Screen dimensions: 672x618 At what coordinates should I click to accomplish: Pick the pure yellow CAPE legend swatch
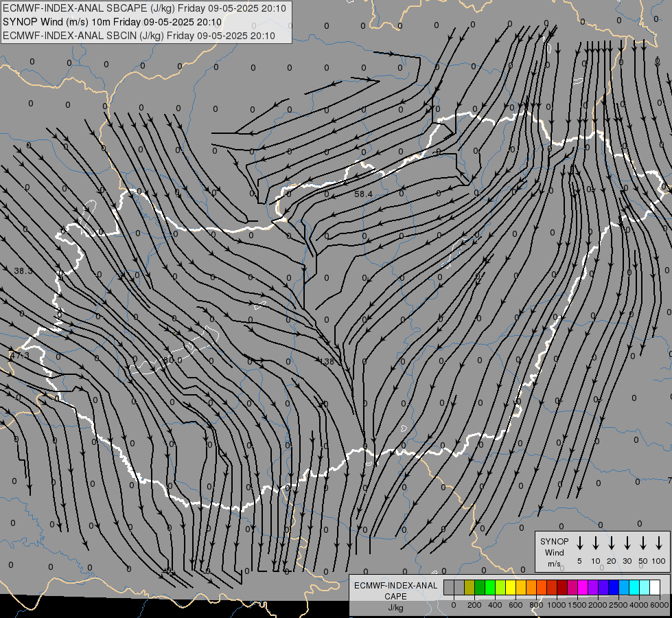pos(511,587)
